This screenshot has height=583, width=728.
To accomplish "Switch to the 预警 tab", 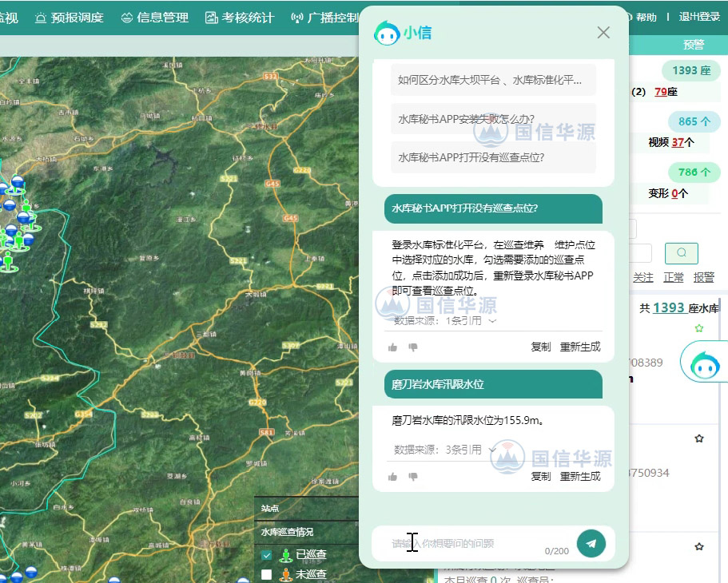I will point(694,45).
